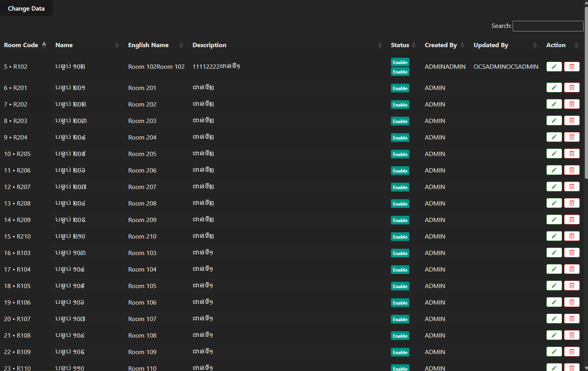Click the Description column header
Screen dimensions: 588x371
point(209,45)
